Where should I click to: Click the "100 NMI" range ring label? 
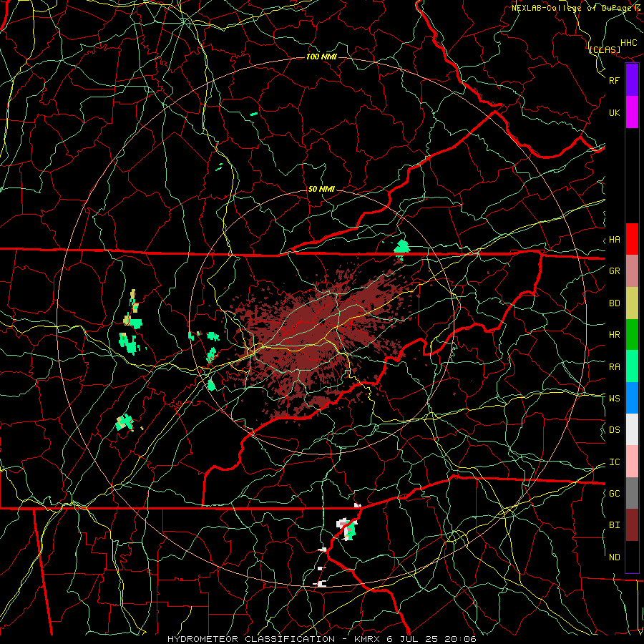(x=321, y=57)
